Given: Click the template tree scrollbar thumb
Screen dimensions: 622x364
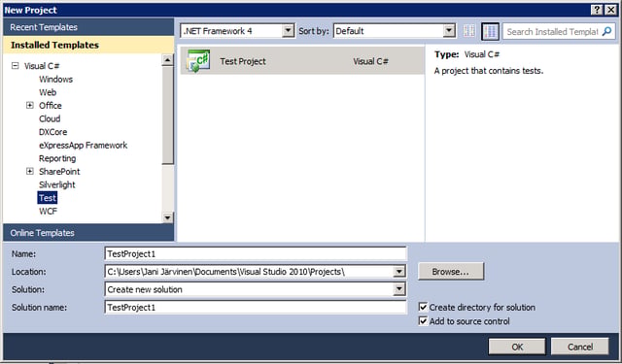Looking at the screenshot, I should (x=167, y=116).
